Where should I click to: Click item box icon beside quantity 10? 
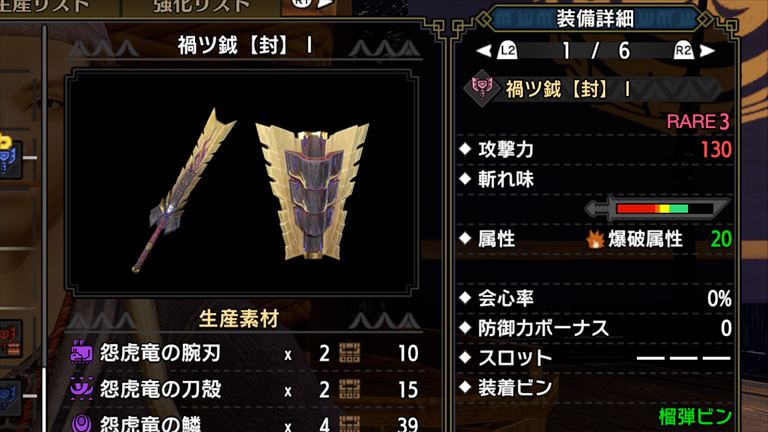350,353
